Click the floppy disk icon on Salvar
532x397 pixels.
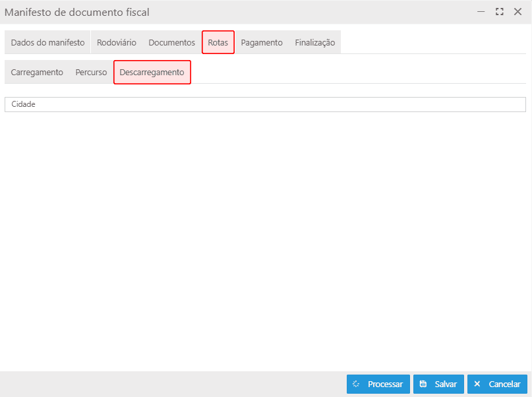423,384
